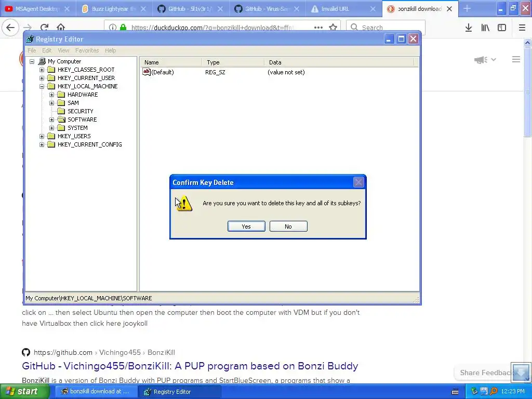
Task: Select the HKEY_CURRENT_CONFIG folder icon
Action: coord(51,144)
